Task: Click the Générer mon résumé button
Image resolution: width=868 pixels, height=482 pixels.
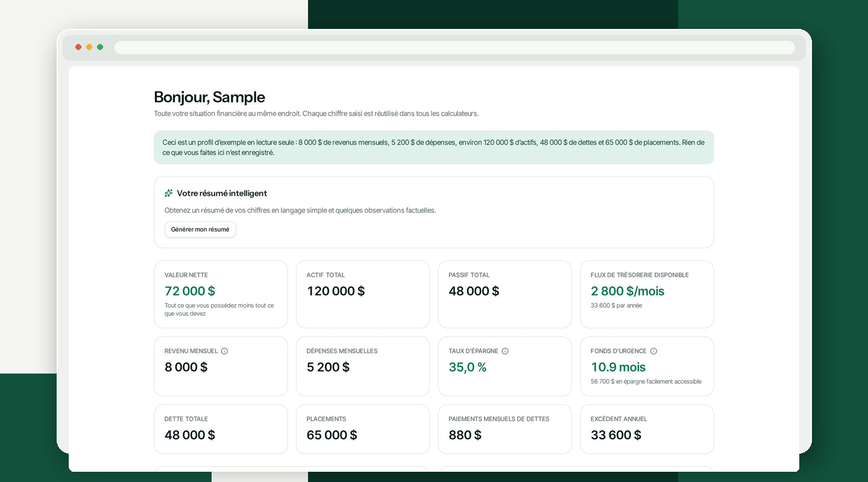Action: [x=200, y=230]
